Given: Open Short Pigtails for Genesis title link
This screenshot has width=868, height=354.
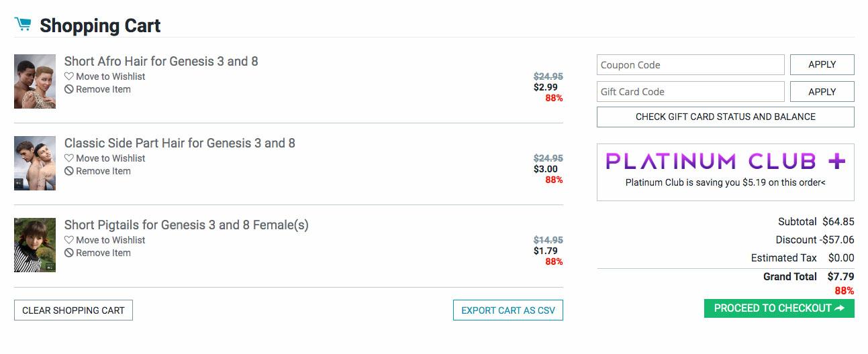Looking at the screenshot, I should point(186,225).
